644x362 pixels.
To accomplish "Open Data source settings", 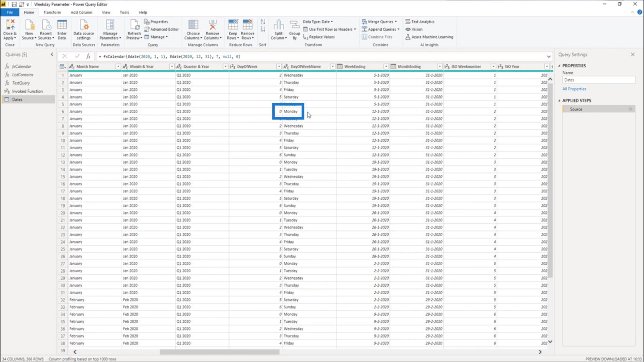I will click(x=84, y=29).
